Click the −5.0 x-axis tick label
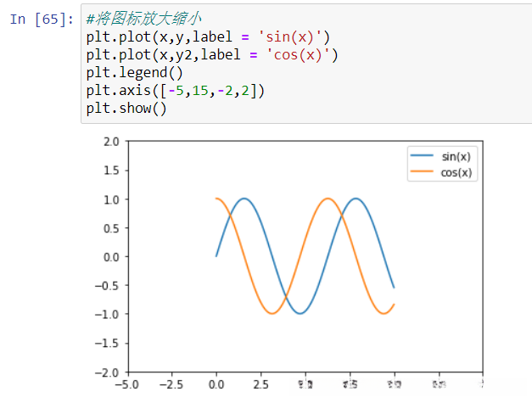Image resolution: width=532 pixels, height=403 pixels. [x=127, y=384]
